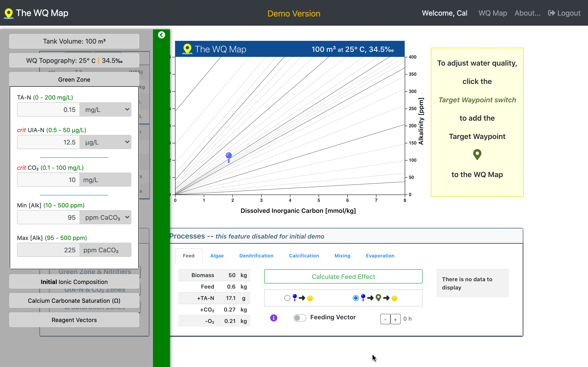
Task: Click the green Target Waypoint pin icon
Action: [477, 154]
